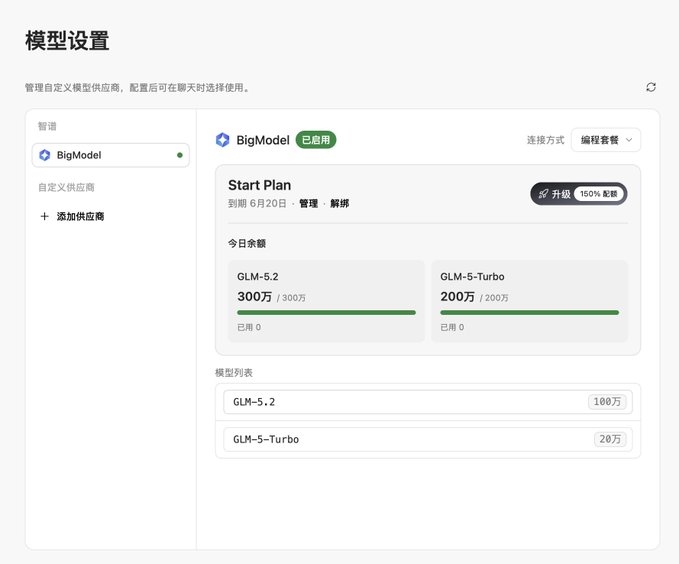
Task: Click the 100万 badge on GLM-5.2 row
Action: click(x=607, y=402)
